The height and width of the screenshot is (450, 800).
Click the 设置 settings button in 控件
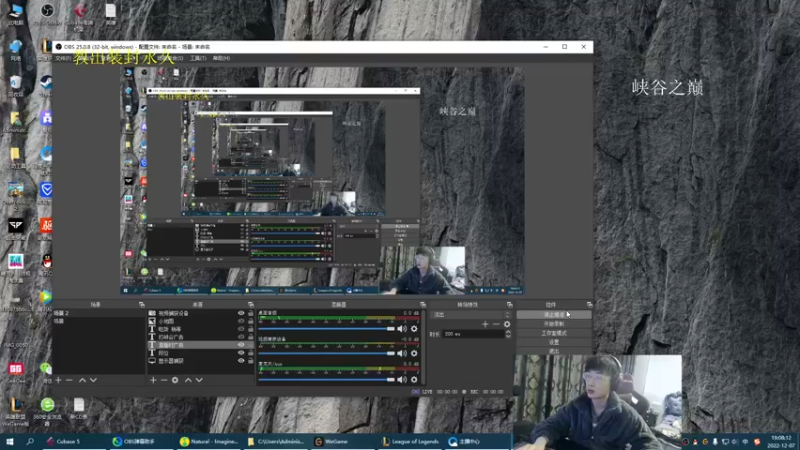click(x=554, y=342)
